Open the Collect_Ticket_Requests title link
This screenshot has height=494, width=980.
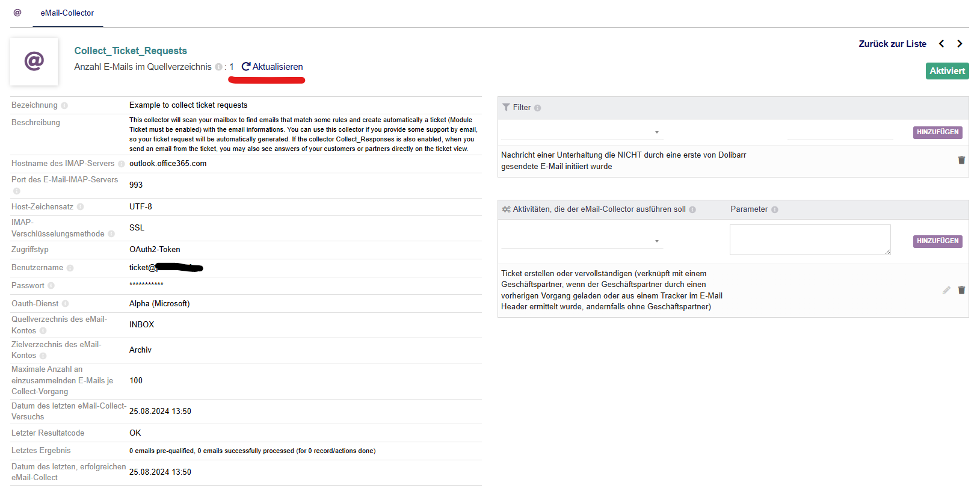[131, 51]
